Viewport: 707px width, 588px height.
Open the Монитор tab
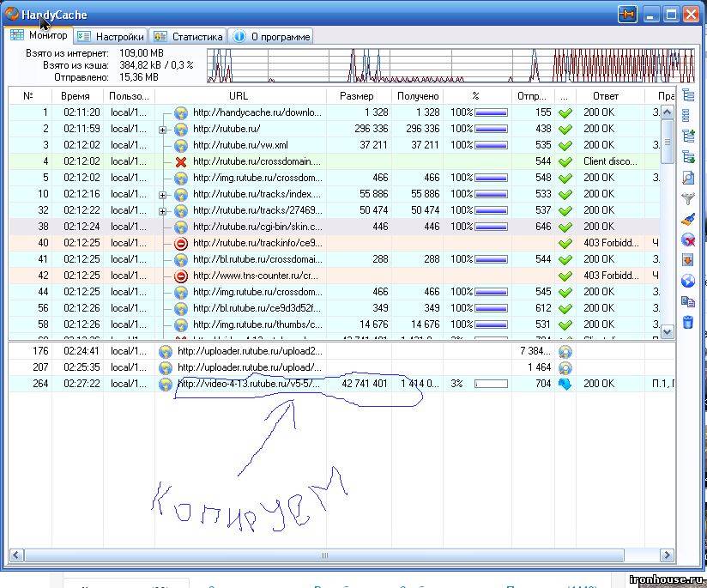click(x=39, y=35)
